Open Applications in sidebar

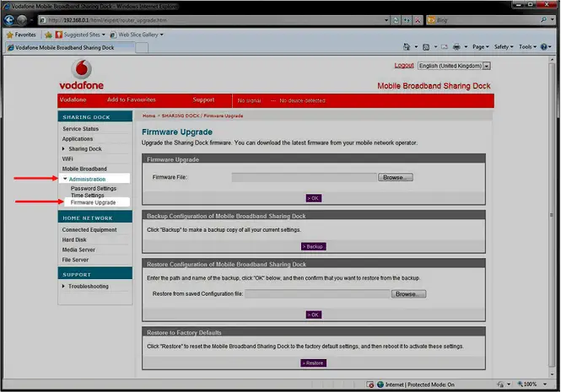tap(78, 139)
